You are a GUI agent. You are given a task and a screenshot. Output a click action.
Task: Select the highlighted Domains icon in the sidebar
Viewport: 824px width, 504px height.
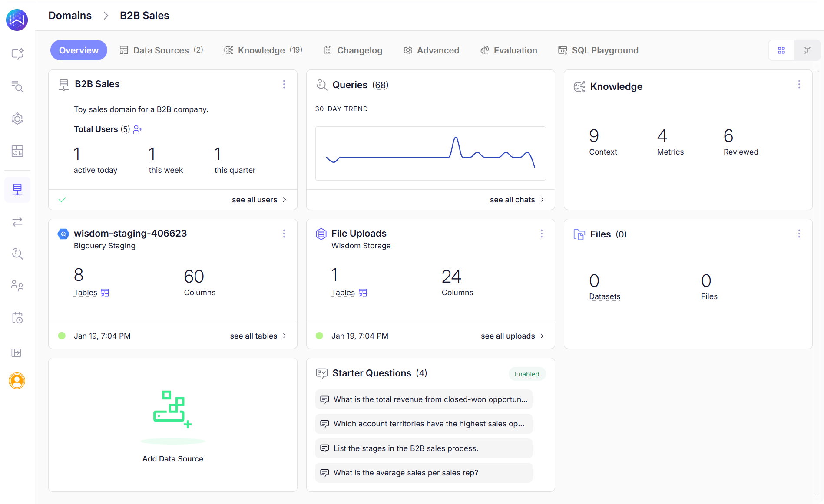[17, 189]
